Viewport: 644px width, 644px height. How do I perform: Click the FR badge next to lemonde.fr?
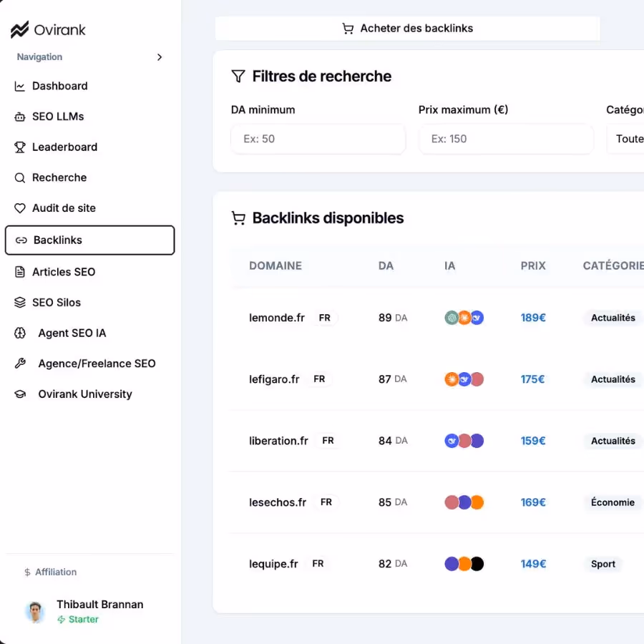(x=324, y=318)
